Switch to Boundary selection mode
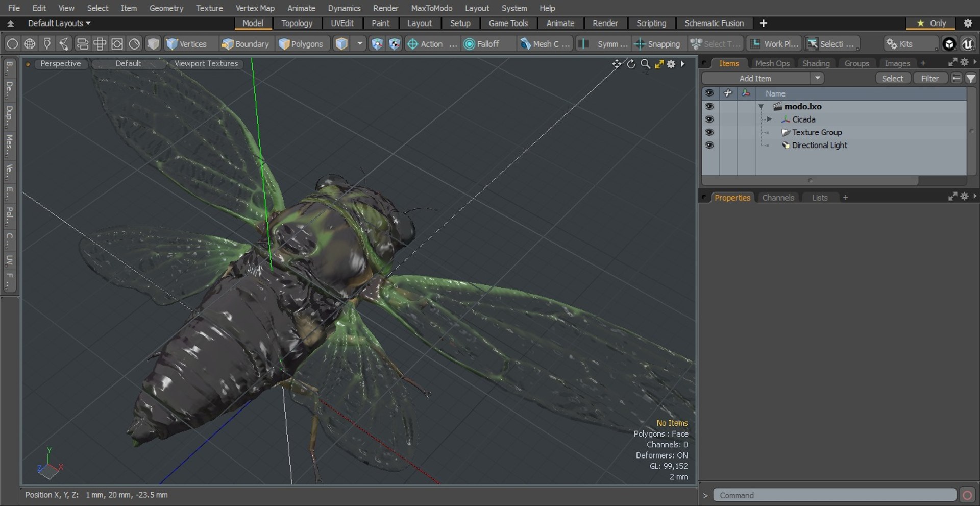This screenshot has height=506, width=980. pos(245,44)
